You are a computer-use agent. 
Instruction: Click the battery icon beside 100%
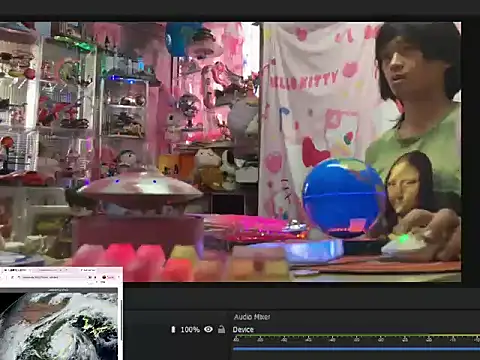coord(173,330)
